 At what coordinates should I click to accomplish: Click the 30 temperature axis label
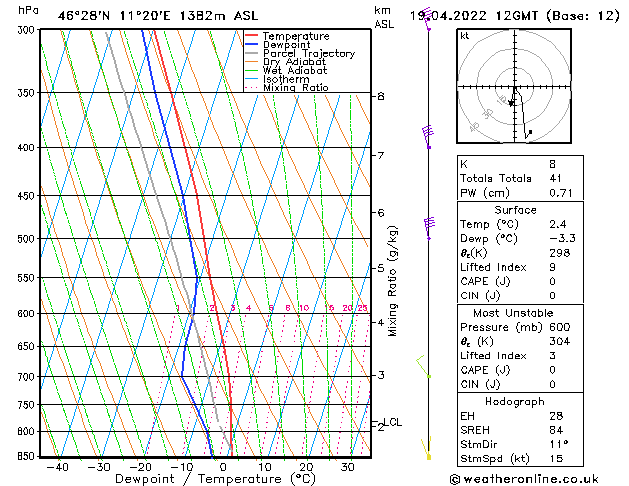347,467
